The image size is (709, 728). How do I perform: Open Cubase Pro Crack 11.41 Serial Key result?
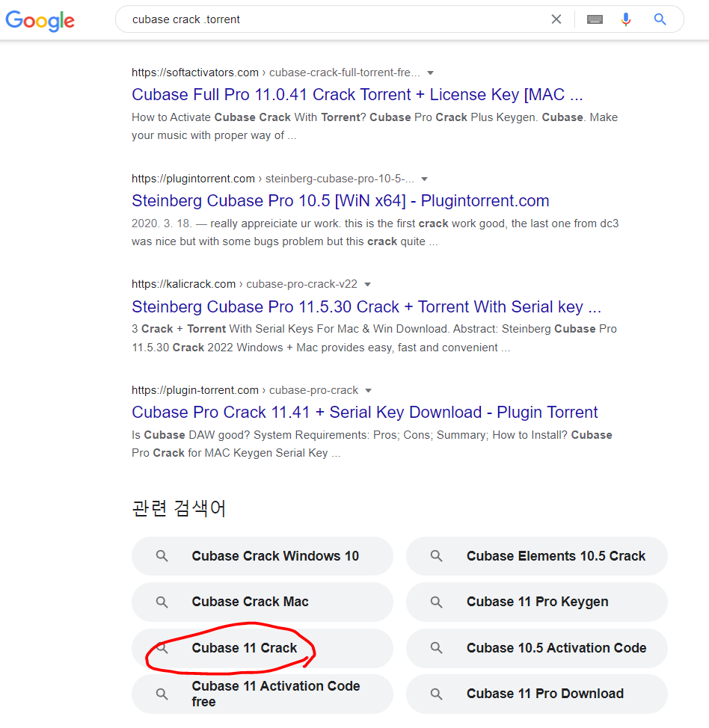tap(364, 413)
